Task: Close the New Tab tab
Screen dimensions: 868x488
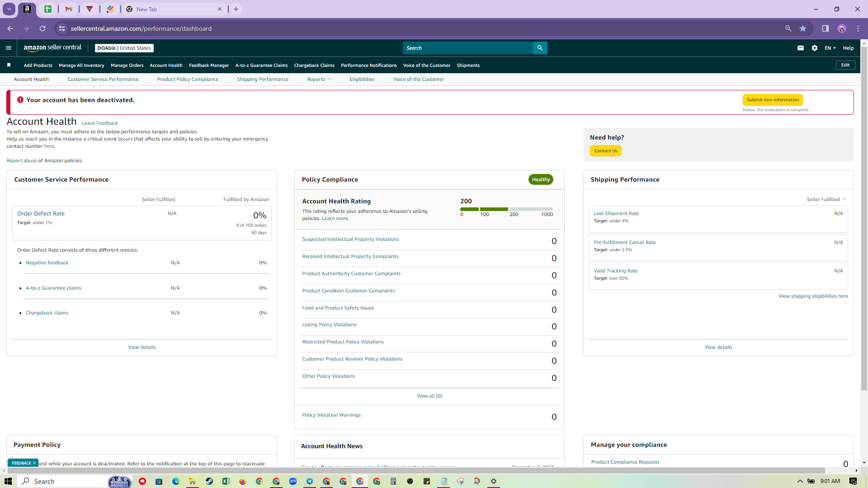Action: [220, 9]
